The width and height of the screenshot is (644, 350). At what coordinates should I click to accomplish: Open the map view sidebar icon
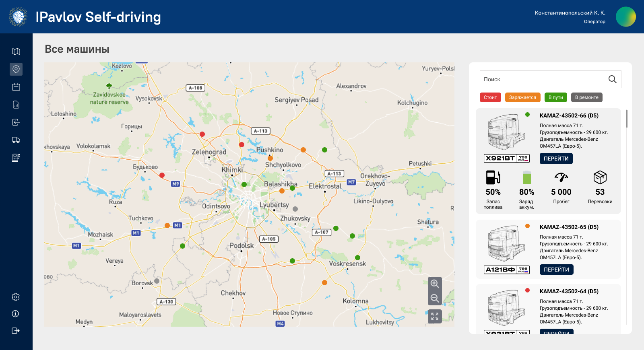16,51
